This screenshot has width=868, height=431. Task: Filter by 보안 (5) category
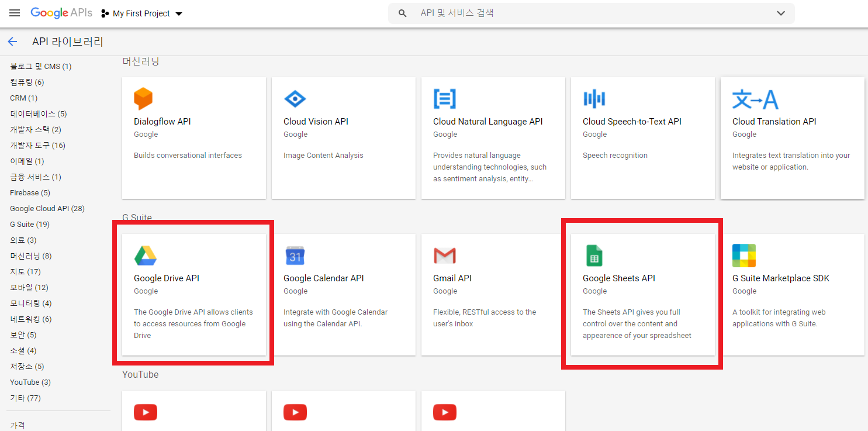coord(23,335)
